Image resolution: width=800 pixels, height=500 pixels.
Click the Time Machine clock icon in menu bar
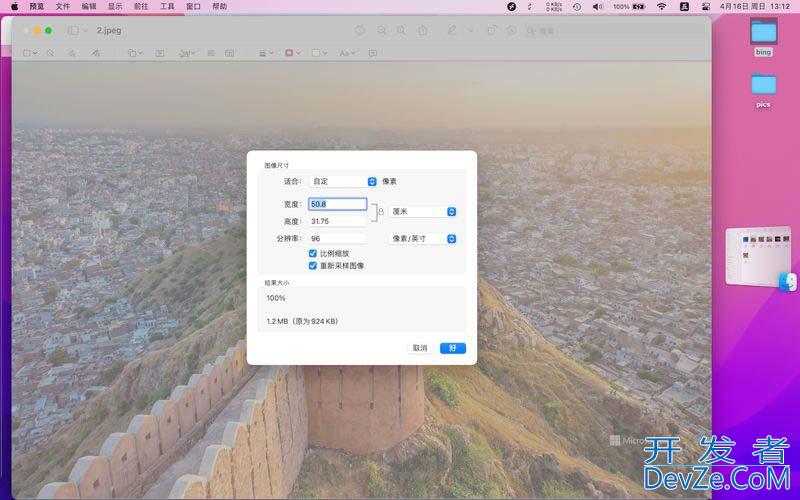577,7
